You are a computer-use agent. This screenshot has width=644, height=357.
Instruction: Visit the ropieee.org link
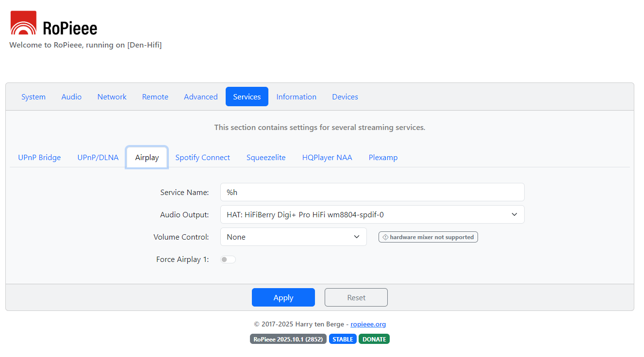click(x=368, y=325)
